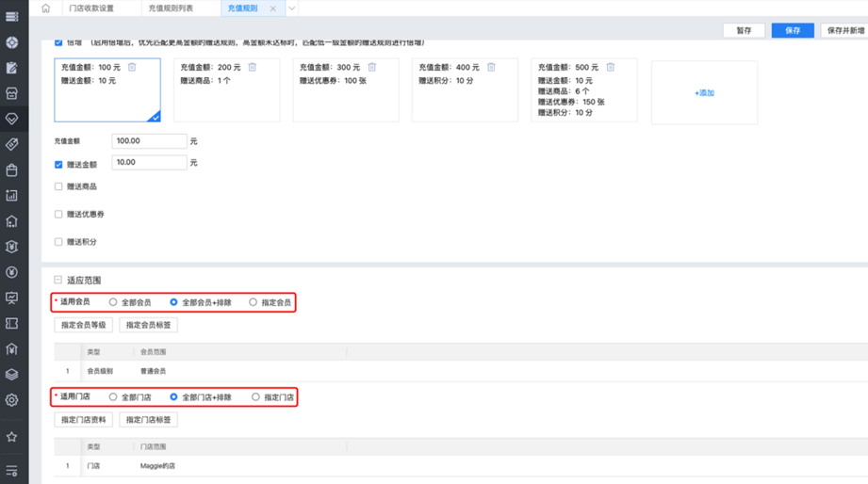Click the home icon in tab bar
The width and height of the screenshot is (868, 484).
[45, 8]
